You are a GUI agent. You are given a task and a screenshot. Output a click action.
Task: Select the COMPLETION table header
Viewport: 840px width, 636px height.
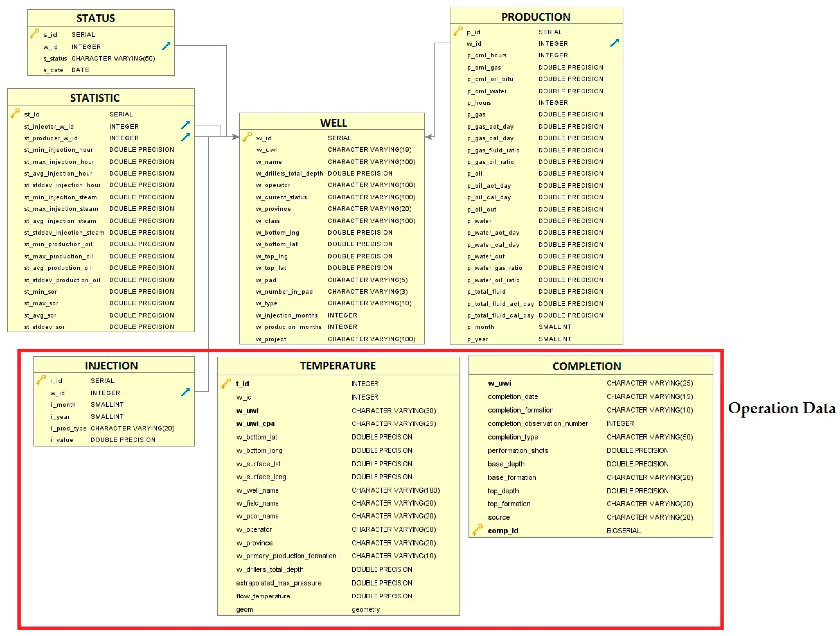click(587, 366)
